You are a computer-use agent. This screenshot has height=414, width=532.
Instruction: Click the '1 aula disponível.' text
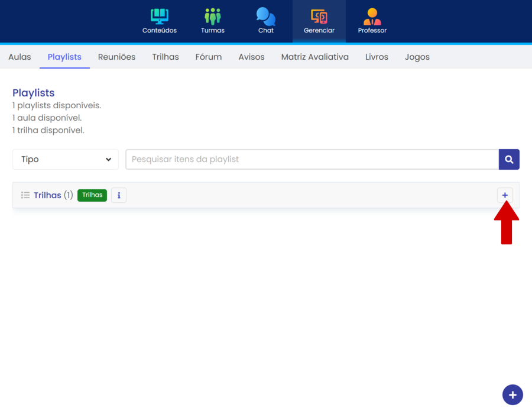(47, 118)
